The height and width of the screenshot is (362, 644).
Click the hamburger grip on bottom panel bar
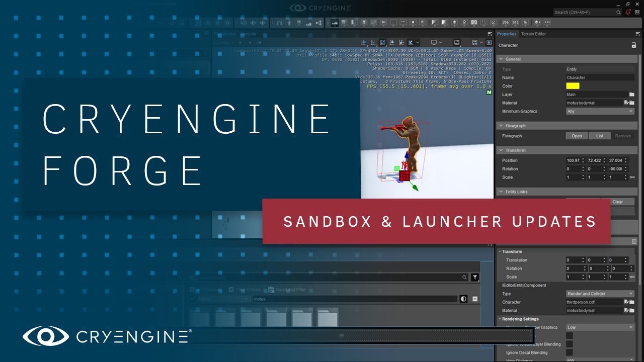coord(342,336)
